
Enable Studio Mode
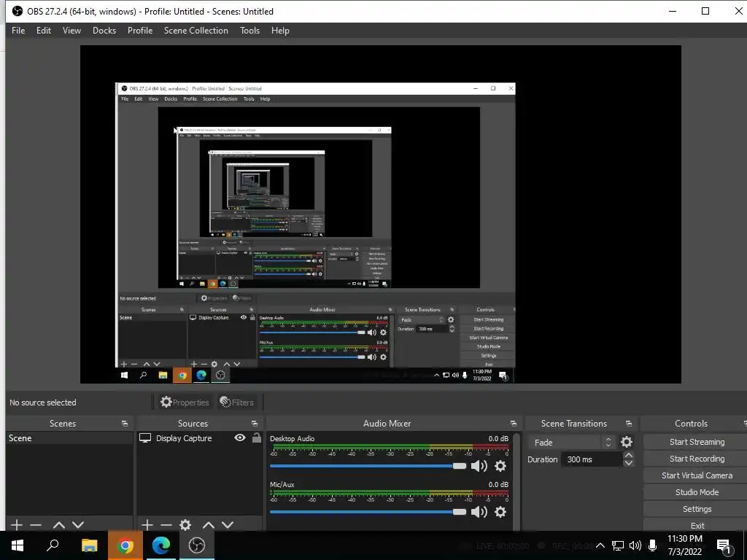click(x=697, y=492)
